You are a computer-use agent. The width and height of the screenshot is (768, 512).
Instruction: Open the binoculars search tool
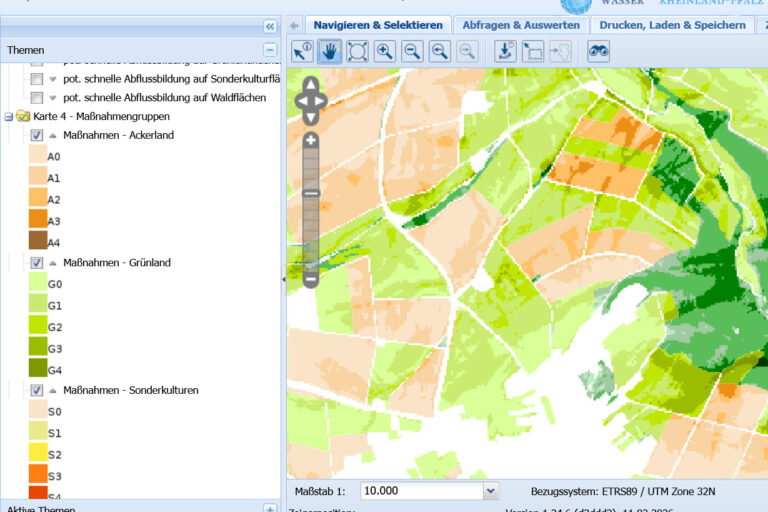pyautogui.click(x=598, y=51)
